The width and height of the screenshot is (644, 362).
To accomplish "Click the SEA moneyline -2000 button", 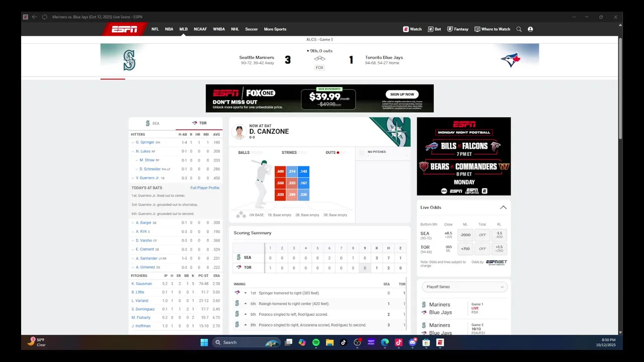I will (x=465, y=235).
